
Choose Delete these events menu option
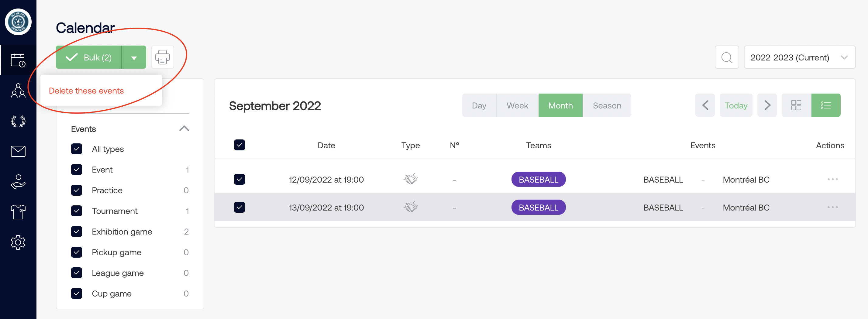point(86,91)
